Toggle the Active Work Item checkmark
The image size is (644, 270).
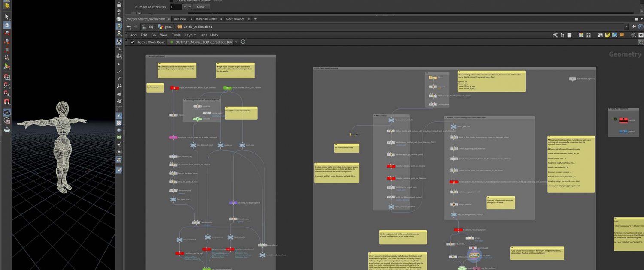(133, 42)
